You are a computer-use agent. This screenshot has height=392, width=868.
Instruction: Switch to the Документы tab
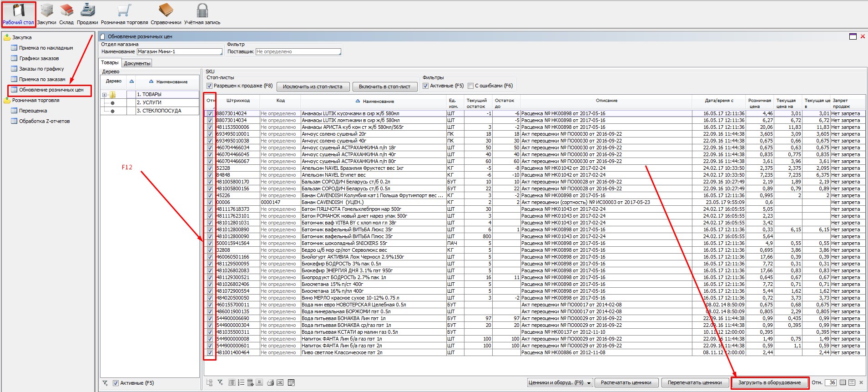coord(137,63)
